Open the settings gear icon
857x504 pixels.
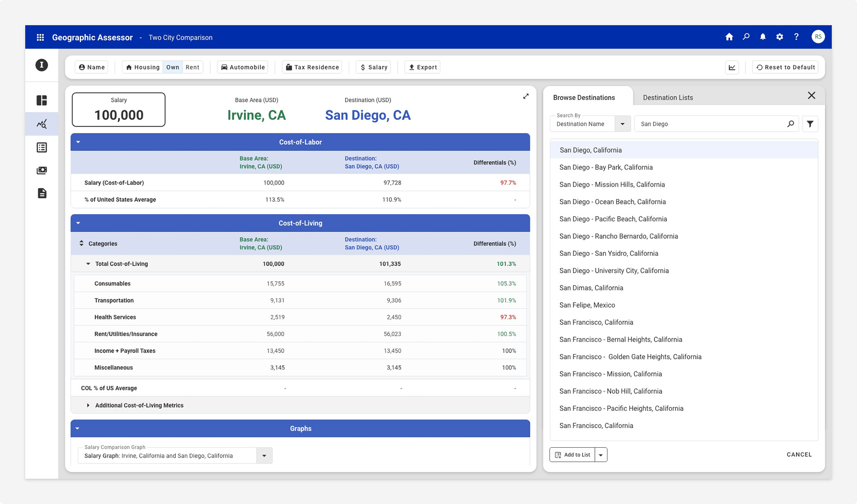coord(779,37)
